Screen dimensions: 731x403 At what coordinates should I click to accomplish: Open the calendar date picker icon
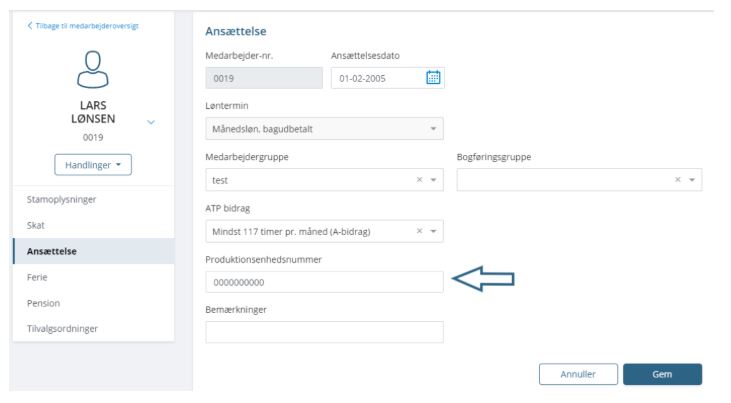tap(433, 77)
